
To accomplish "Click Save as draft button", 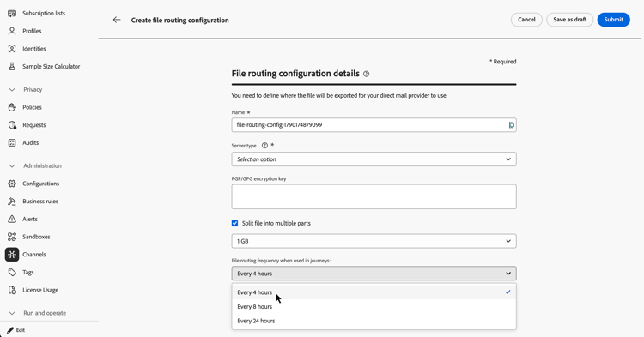I will tap(569, 20).
